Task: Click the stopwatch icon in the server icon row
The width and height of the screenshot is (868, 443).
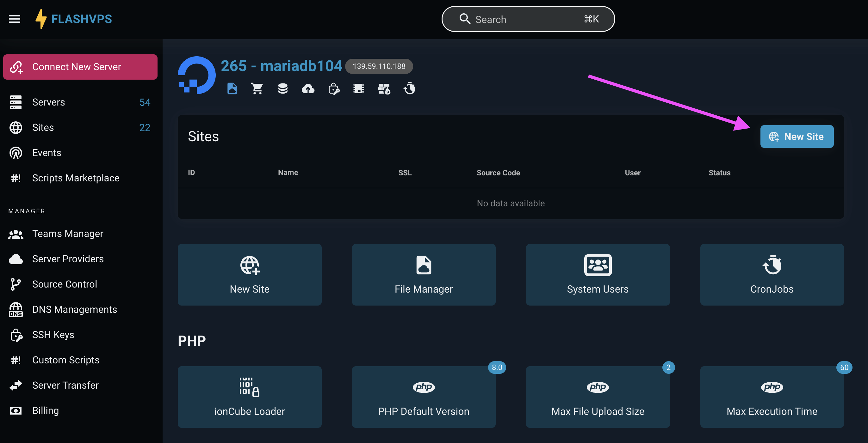Action: tap(409, 88)
